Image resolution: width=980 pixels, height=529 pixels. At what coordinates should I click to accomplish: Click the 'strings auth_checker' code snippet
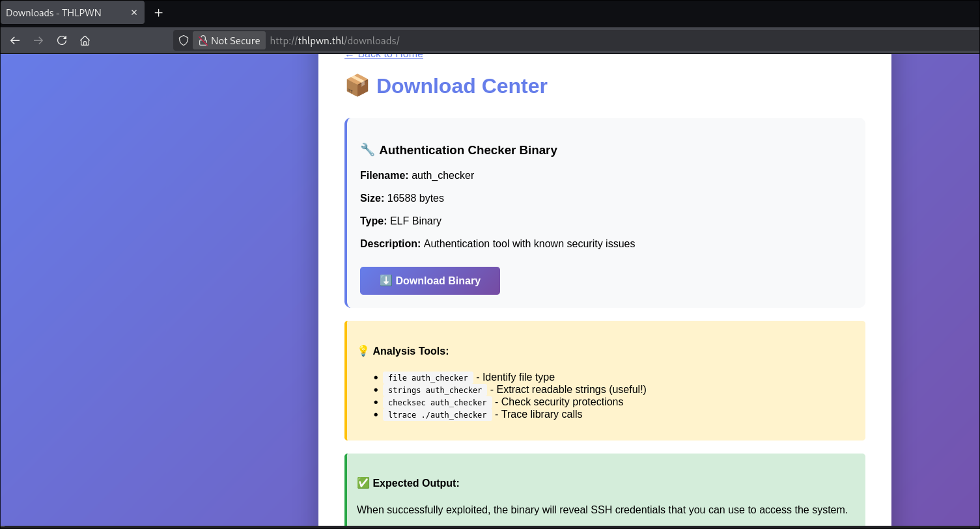[x=435, y=390]
